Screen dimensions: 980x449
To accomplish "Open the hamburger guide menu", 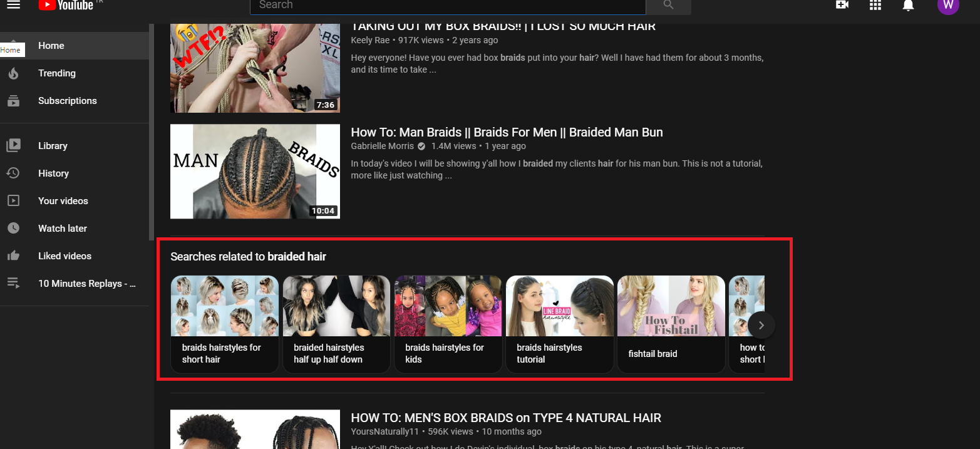I will pos(13,4).
